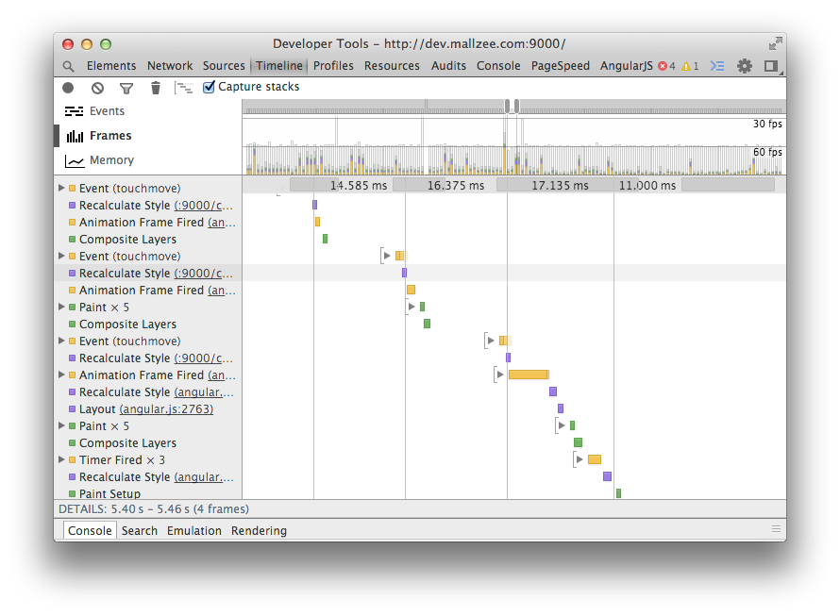Select the 14.585 ms frame header
This screenshot has height=616, width=840.
pyautogui.click(x=359, y=185)
